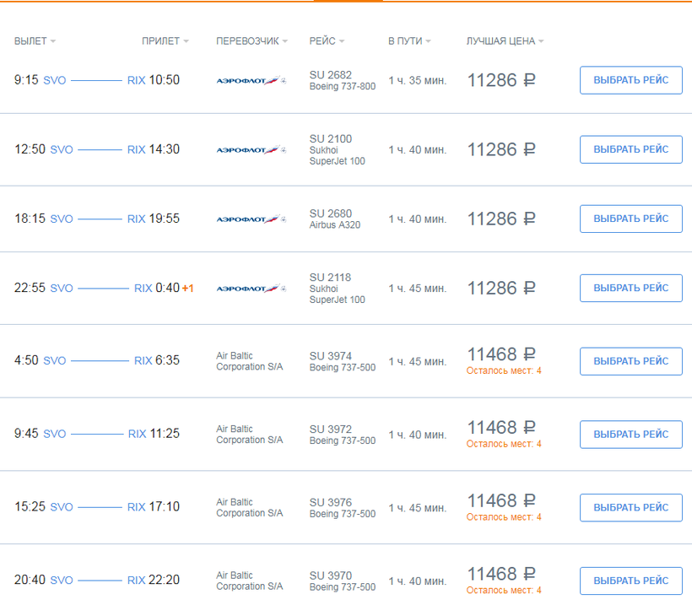692x616 pixels.
Task: Select the 4:50 Air Baltic flight SU 3974
Action: (630, 361)
